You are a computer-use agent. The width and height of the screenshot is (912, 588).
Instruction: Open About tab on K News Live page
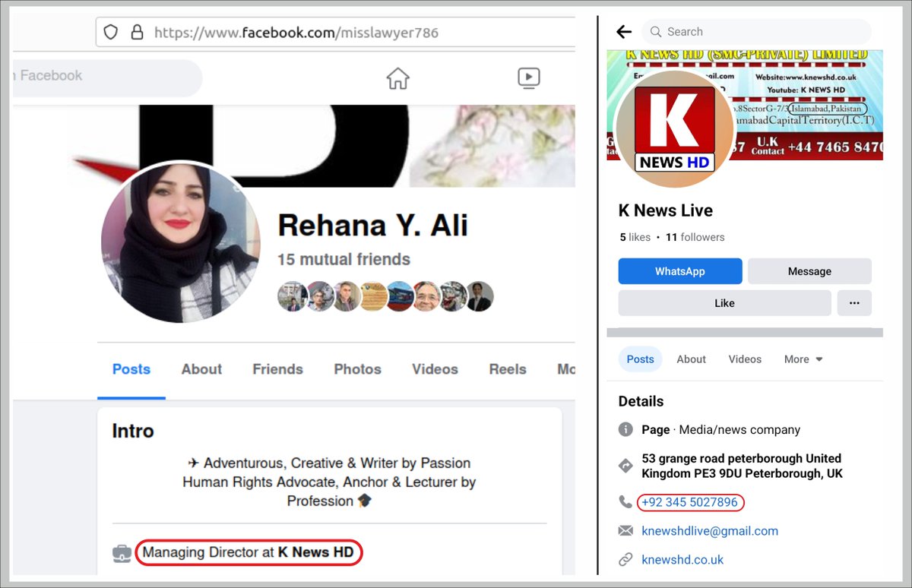(x=692, y=359)
